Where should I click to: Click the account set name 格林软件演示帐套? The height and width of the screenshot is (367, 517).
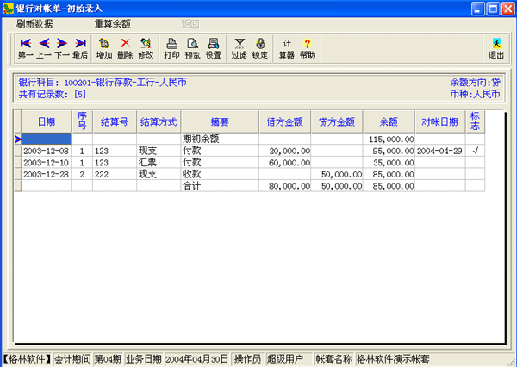coord(393,359)
